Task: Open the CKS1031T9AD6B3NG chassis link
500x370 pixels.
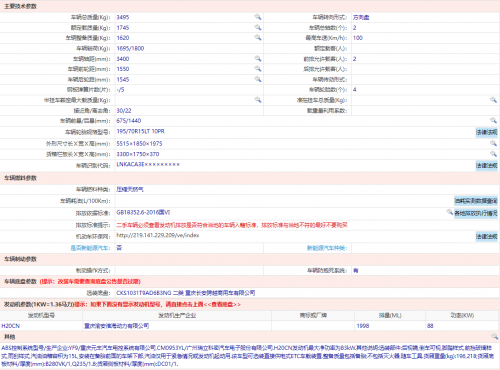Action: [144, 293]
